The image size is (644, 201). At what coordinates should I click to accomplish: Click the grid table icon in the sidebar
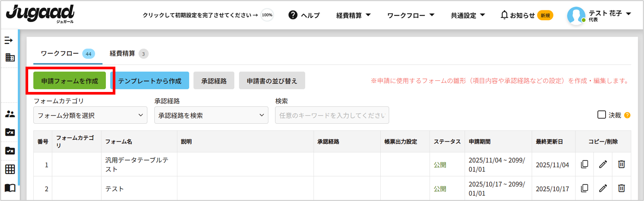[10, 169]
